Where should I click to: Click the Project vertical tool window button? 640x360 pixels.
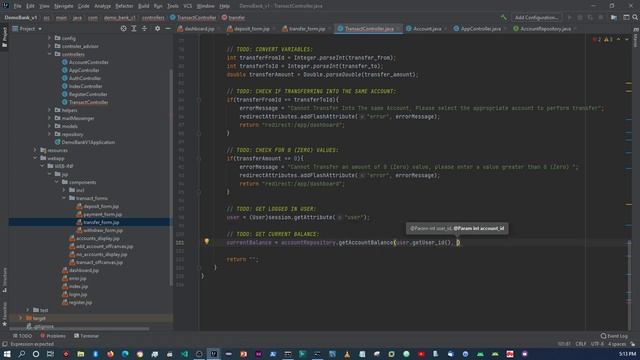click(4, 37)
